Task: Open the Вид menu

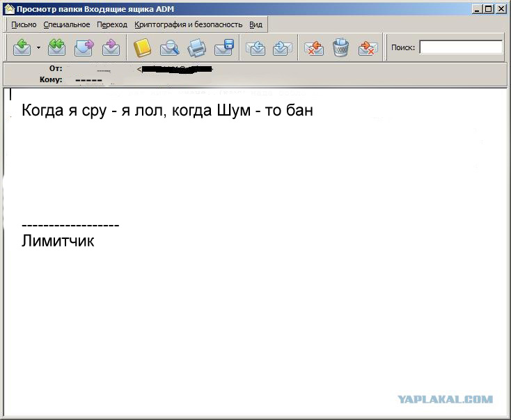Action: click(x=255, y=24)
